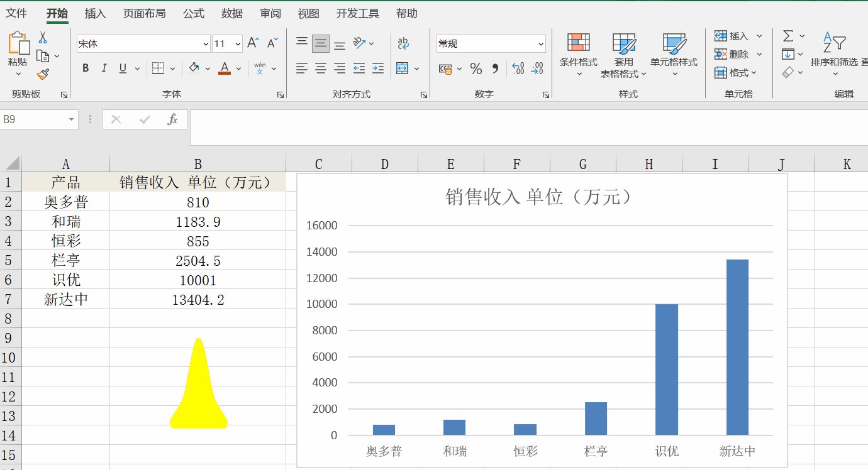Open the 常规 number format dropdown
Image resolution: width=868 pixels, height=470 pixels.
click(x=540, y=43)
